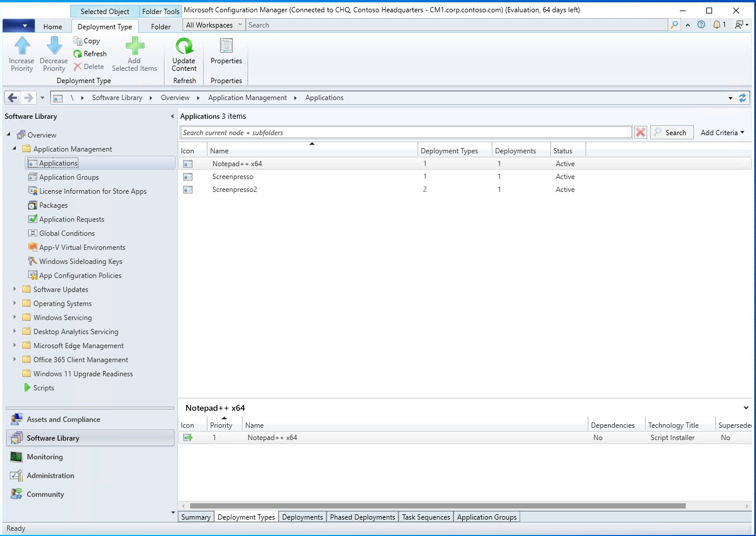
Task: Open the Add Criteria dropdown
Action: click(723, 133)
